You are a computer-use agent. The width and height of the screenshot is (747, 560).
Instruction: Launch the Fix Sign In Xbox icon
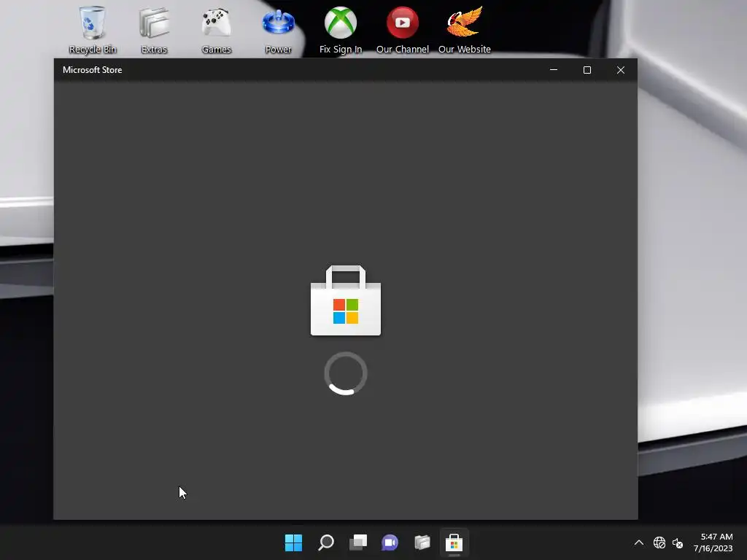341,29
